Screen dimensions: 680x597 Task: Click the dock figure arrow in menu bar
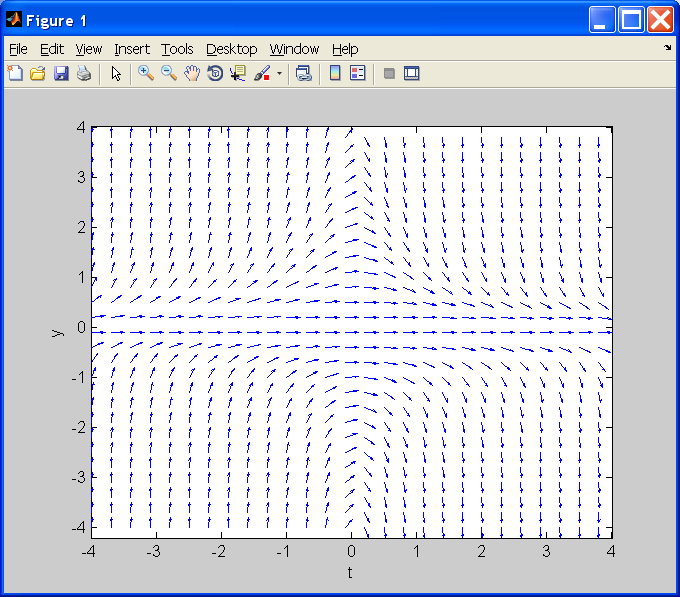click(667, 48)
